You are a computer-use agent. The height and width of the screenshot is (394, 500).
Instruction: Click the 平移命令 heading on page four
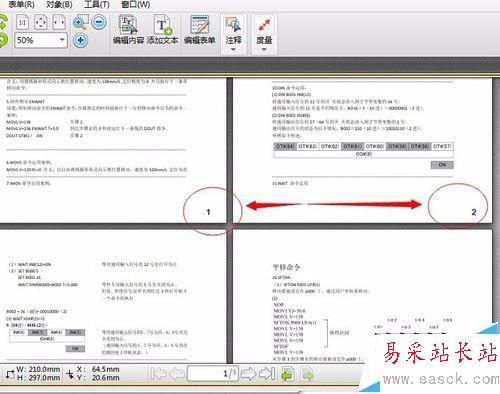pyautogui.click(x=286, y=267)
